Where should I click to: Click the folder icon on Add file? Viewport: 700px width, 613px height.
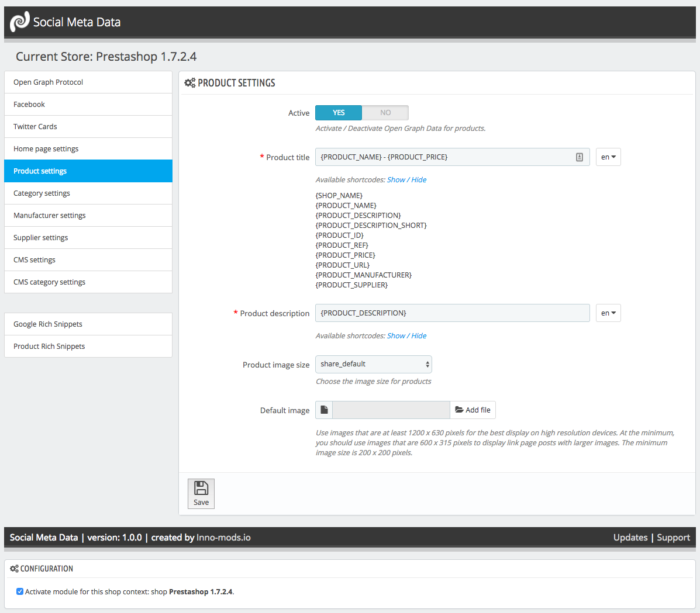pyautogui.click(x=459, y=410)
